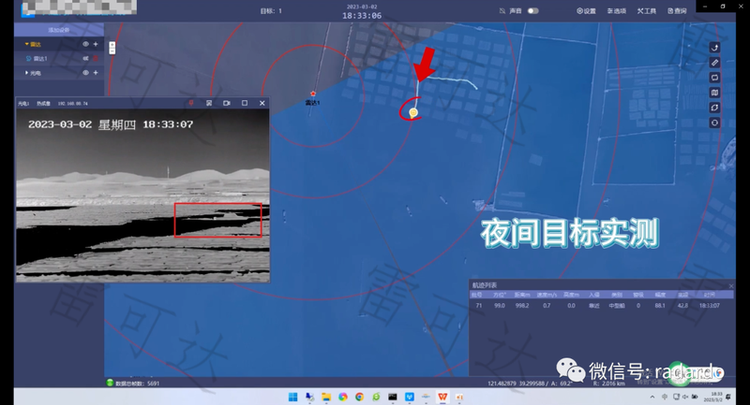The image size is (750, 405).
Task: Click the red pin icon in video window
Action: tap(191, 103)
